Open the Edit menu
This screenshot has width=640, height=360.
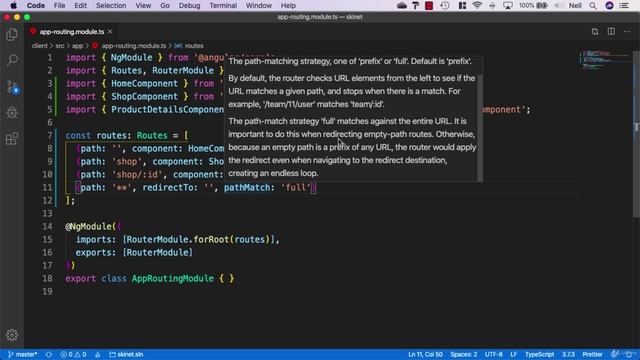tap(80, 5)
